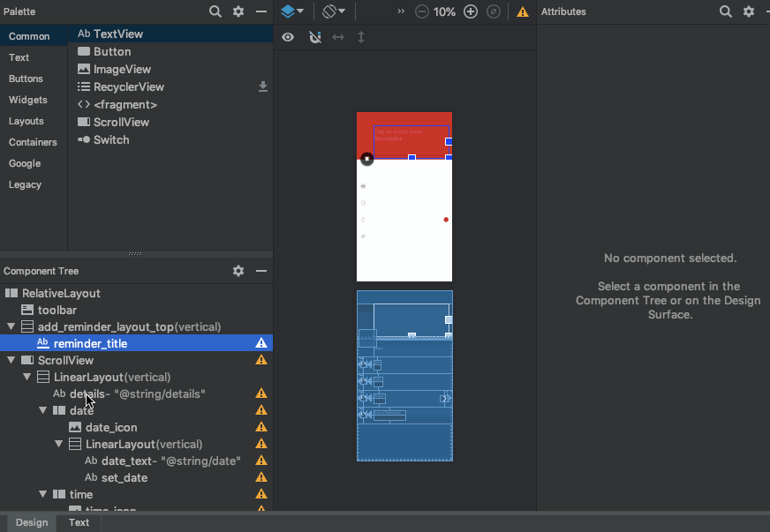770x532 pixels.
Task: Open Attributes panel settings gear
Action: pyautogui.click(x=749, y=11)
